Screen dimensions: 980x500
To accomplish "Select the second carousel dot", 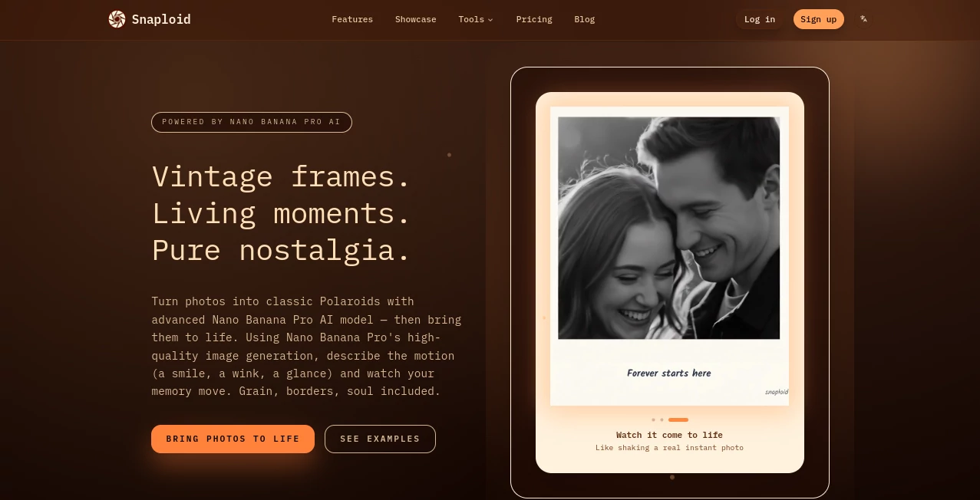I will (662, 419).
